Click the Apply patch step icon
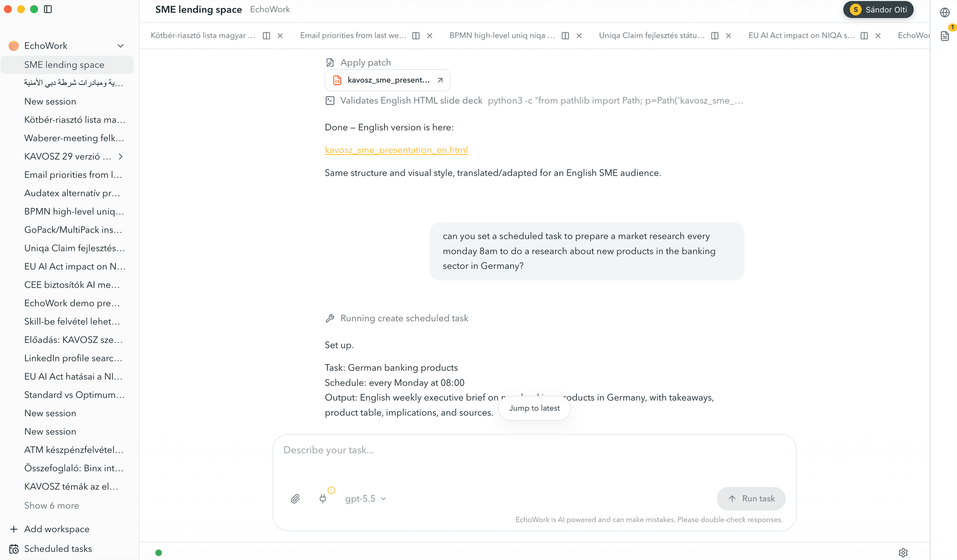The height and width of the screenshot is (560, 957). click(x=330, y=63)
